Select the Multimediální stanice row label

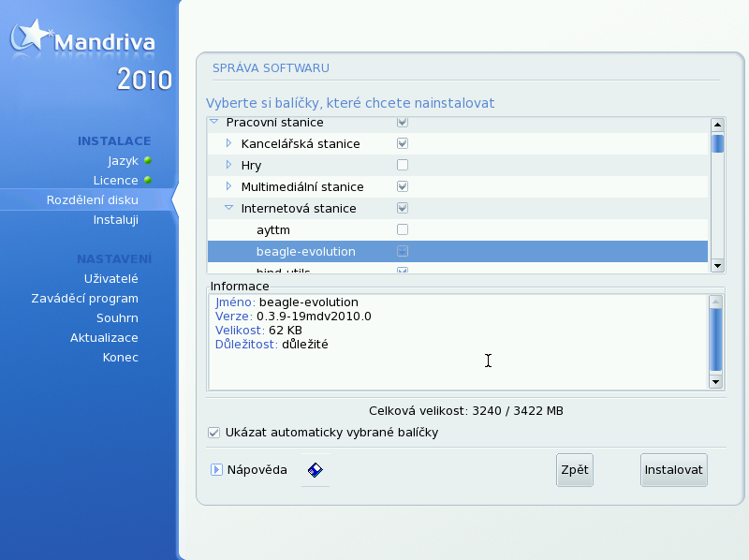pyautogui.click(x=302, y=187)
